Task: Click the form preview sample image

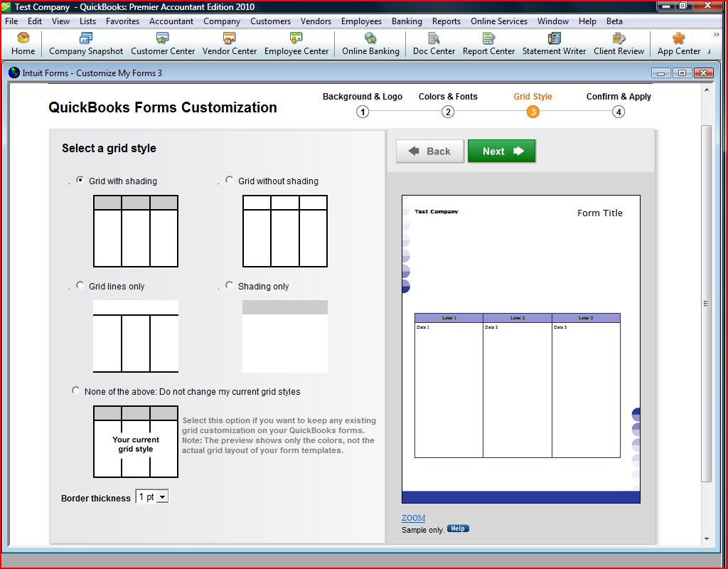Action: [521, 349]
